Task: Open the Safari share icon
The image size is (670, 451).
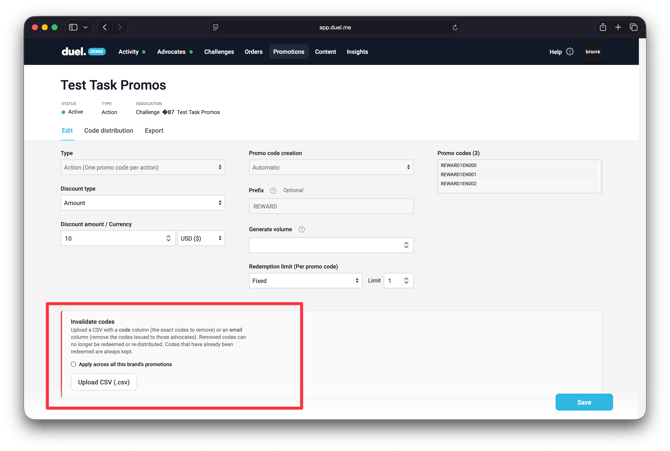Action: (602, 27)
